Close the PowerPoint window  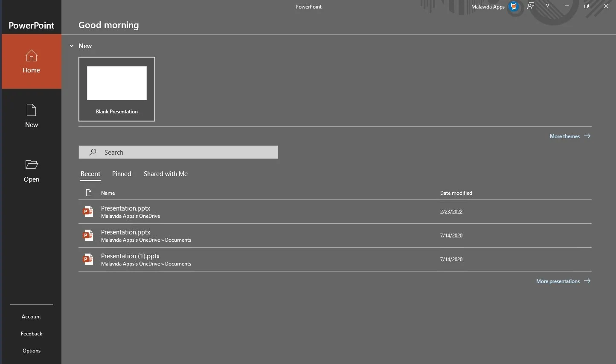[x=606, y=6]
